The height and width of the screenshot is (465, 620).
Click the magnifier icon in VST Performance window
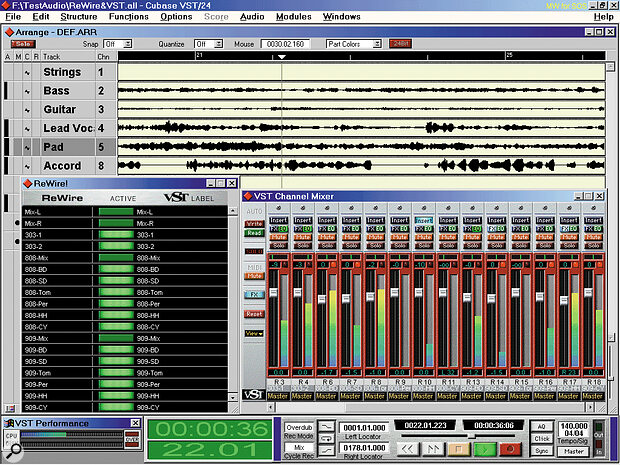[15, 450]
